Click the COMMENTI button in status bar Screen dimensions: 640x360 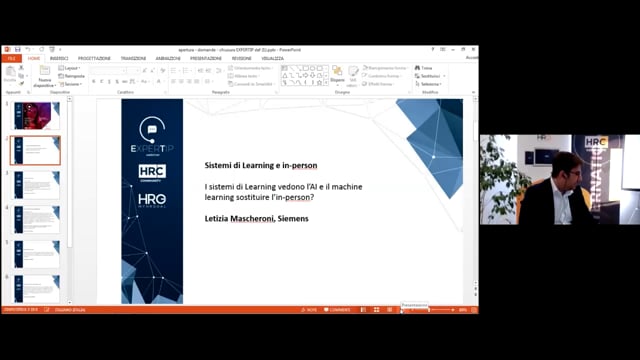pyautogui.click(x=337, y=310)
